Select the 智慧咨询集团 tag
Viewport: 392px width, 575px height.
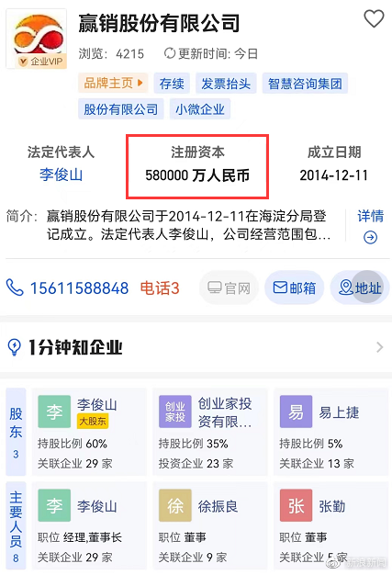pyautogui.click(x=305, y=84)
